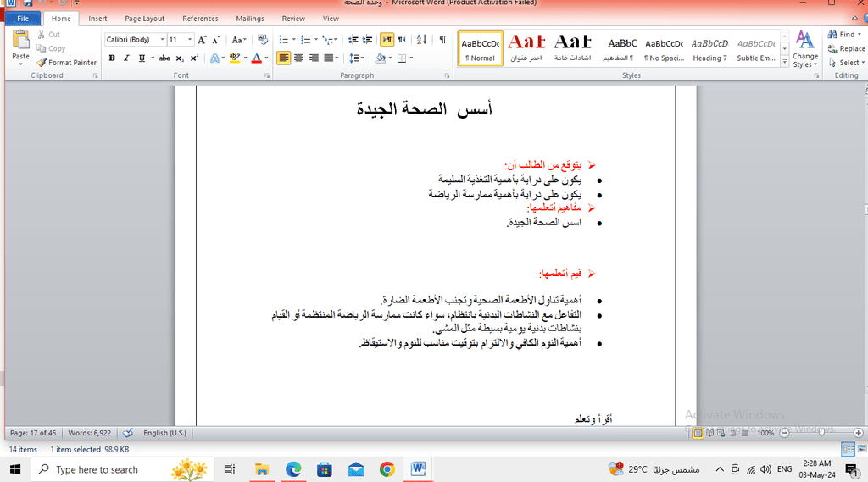Open the Select menu

[847, 63]
